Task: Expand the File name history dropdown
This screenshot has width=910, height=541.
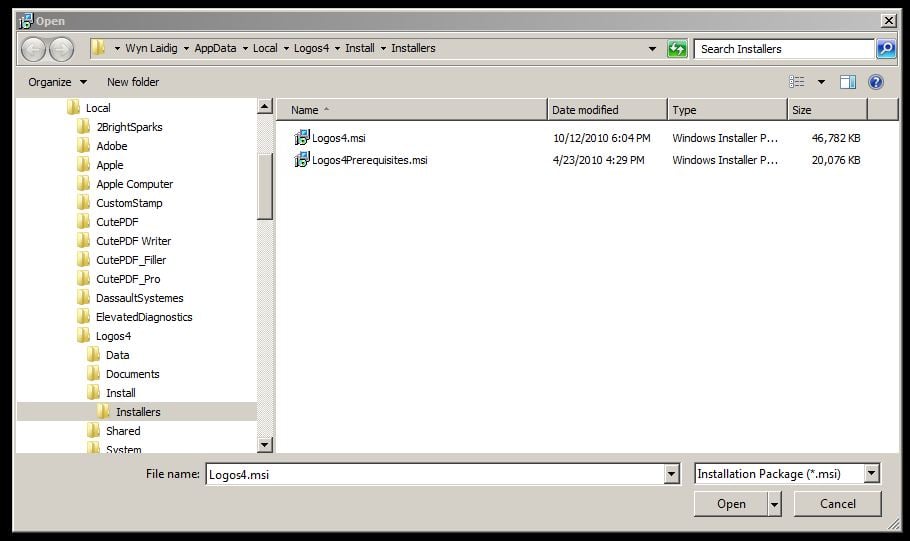Action: click(671, 474)
